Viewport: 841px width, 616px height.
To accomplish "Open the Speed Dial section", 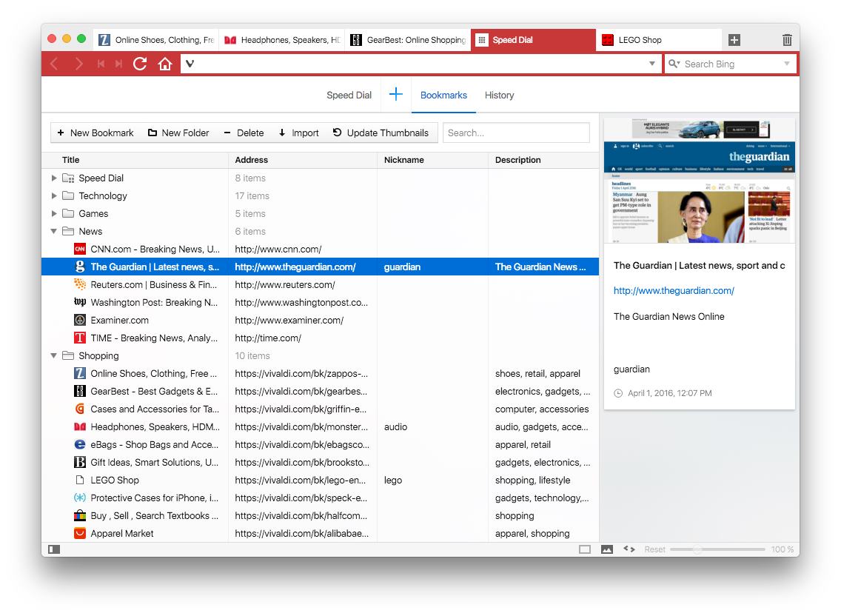I will tap(349, 95).
